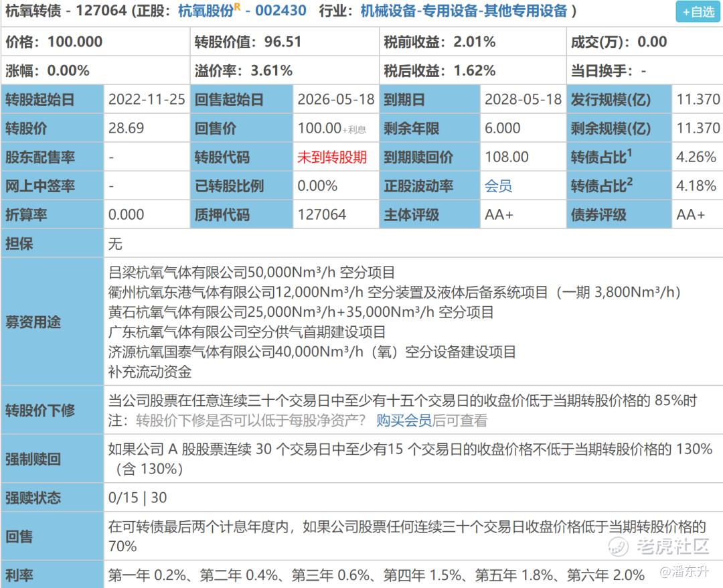Screen dimensions: 723x588
Task: Click the 税后收益 value 1.62%
Action: pos(475,70)
